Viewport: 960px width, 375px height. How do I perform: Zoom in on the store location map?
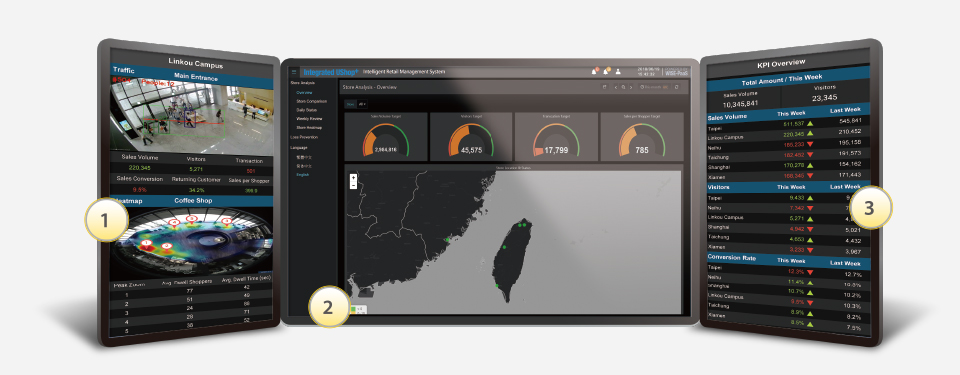click(353, 178)
